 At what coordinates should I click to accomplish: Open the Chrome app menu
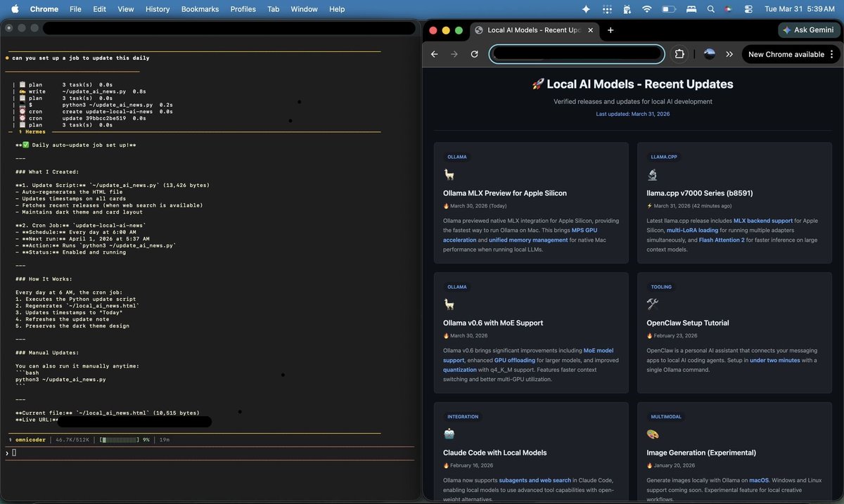click(x=44, y=9)
